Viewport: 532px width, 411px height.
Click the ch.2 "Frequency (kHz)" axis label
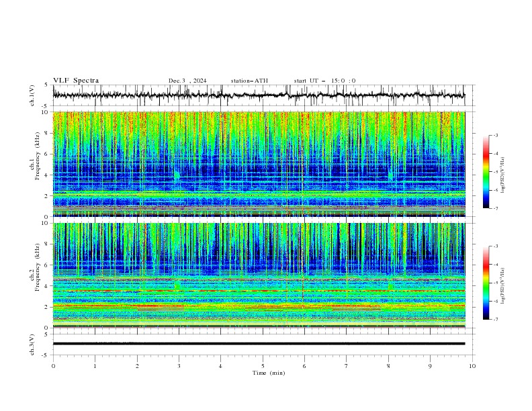pos(38,267)
